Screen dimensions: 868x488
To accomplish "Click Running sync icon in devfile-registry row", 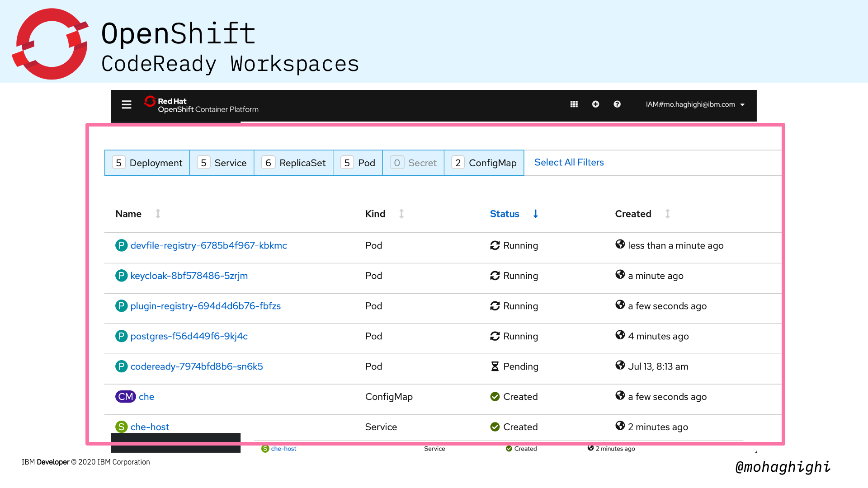I will (495, 245).
